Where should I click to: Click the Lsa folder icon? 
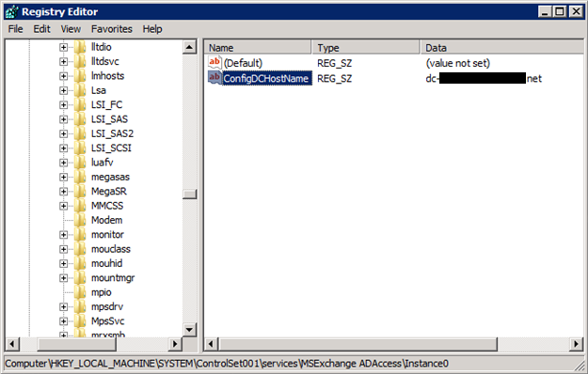point(80,90)
